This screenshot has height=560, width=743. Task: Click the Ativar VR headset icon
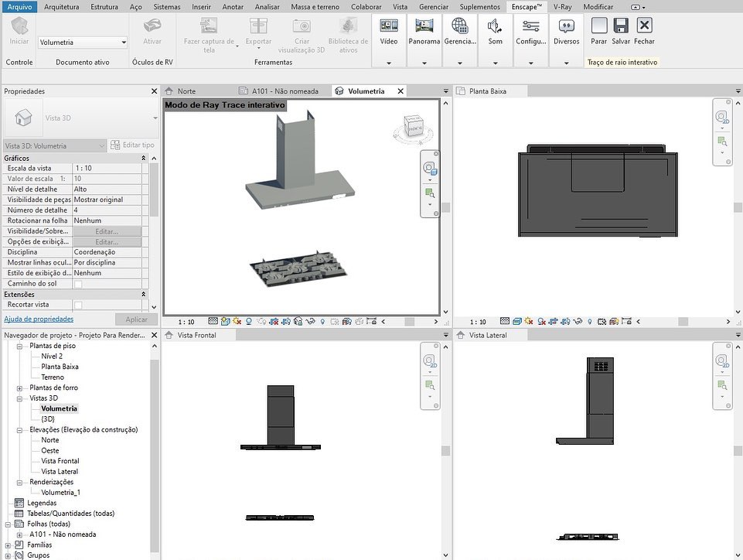(x=152, y=25)
